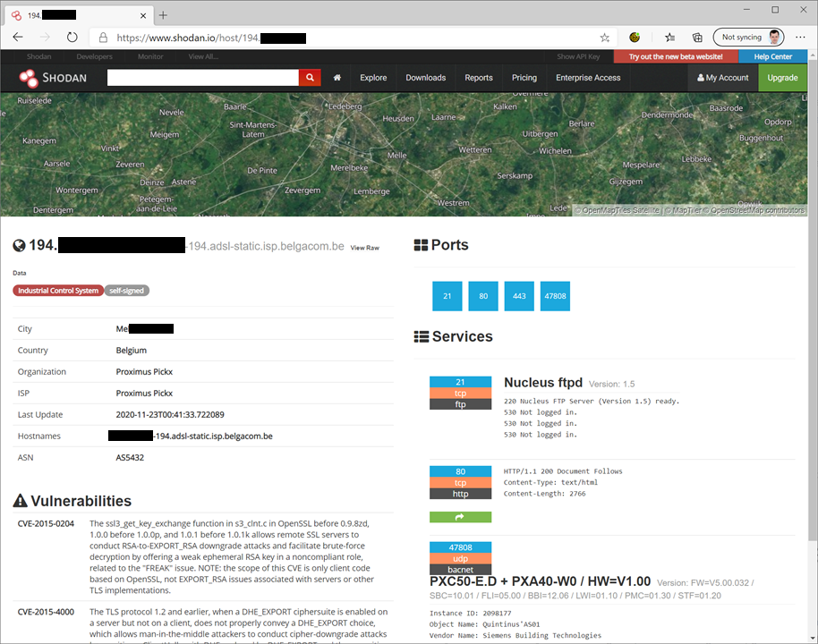Click the Belgium country value
The width and height of the screenshot is (818, 644).
(x=132, y=350)
